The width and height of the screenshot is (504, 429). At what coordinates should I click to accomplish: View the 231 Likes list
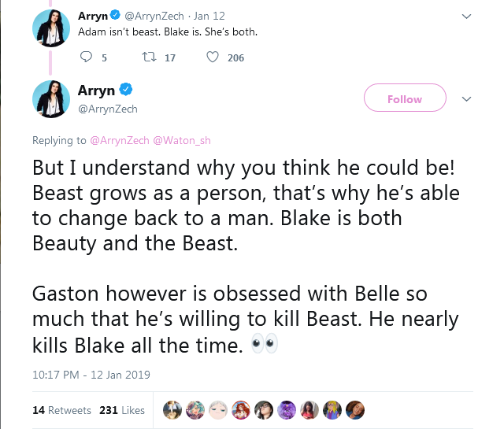[122, 410]
